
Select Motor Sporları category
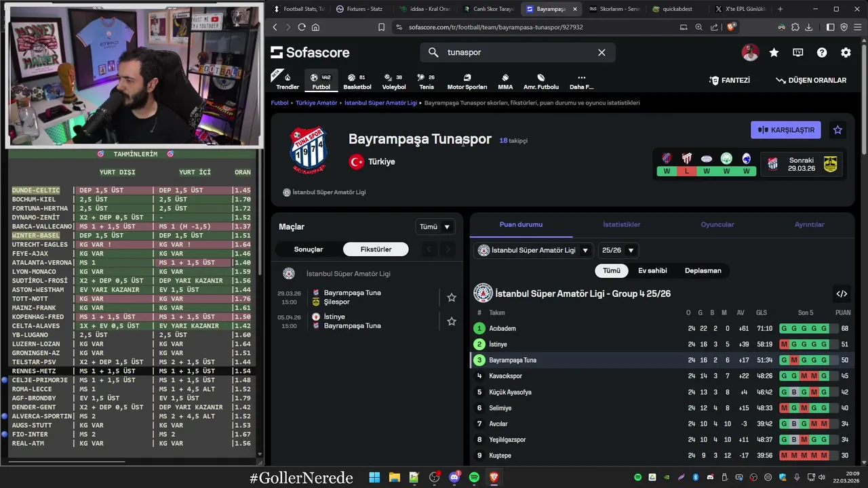467,81
